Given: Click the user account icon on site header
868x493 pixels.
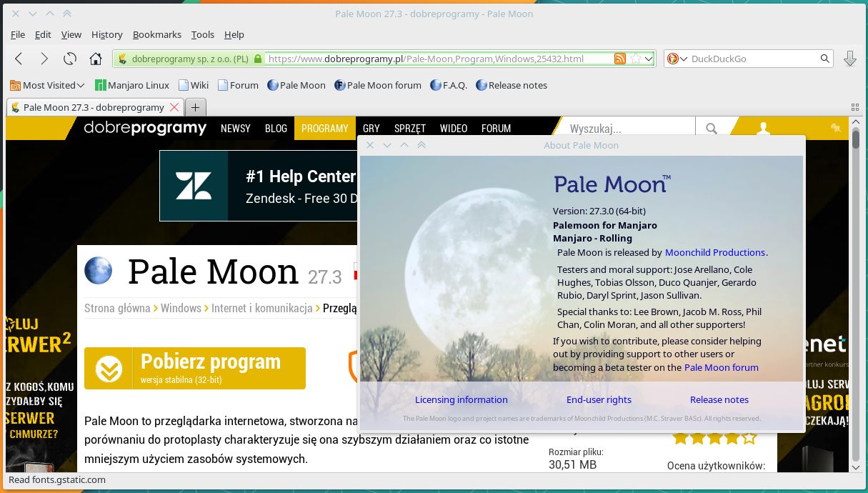Looking at the screenshot, I should point(764,129).
